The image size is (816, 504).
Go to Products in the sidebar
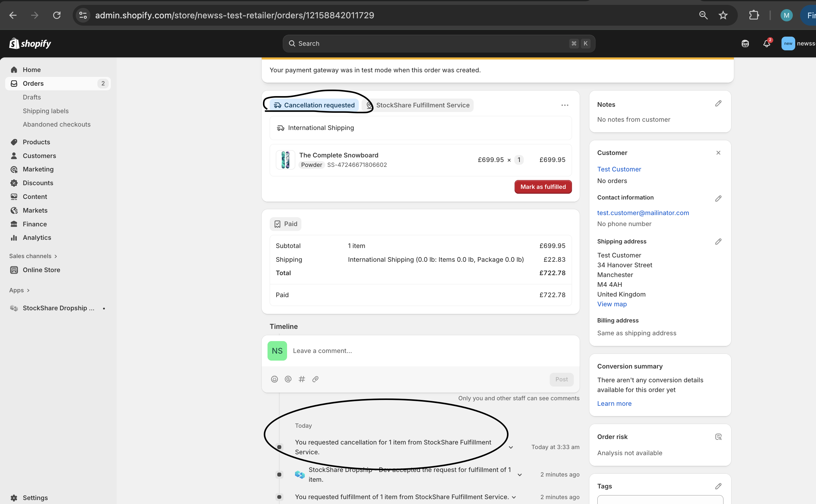point(36,142)
